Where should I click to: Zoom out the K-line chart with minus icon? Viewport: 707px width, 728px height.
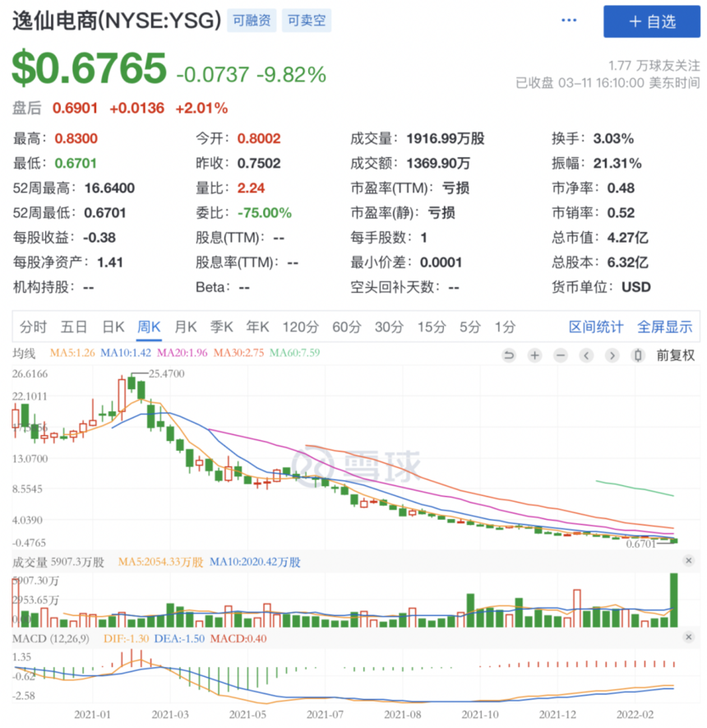pos(561,355)
